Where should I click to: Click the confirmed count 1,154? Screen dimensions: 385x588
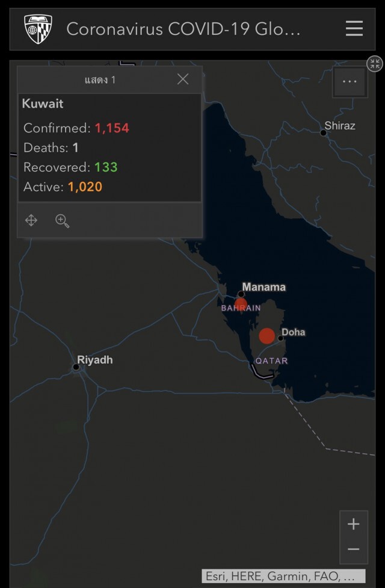click(x=112, y=128)
